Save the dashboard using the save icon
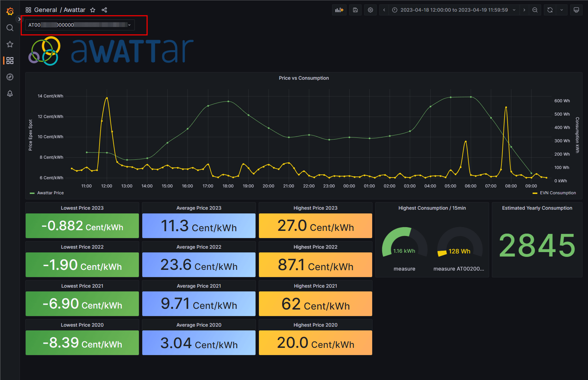This screenshot has height=380, width=588. (355, 10)
